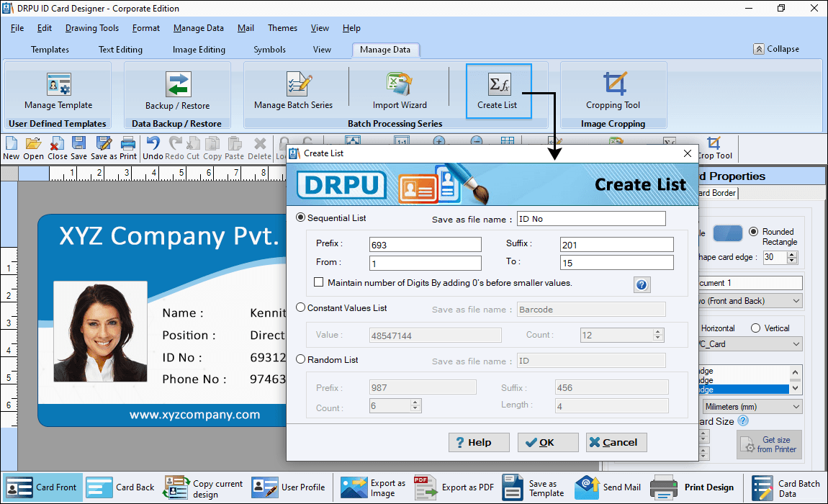Click the blue help icon in Sequential List
This screenshot has width=828, height=504.
642,284
